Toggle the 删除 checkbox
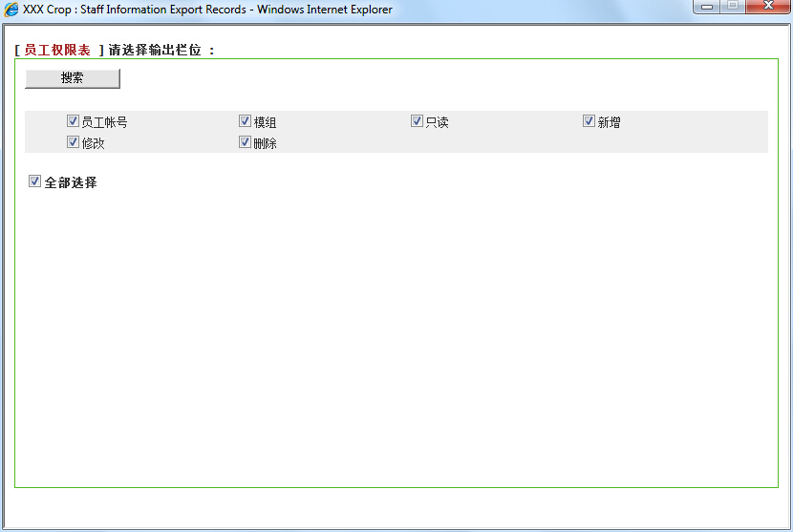 [x=245, y=142]
